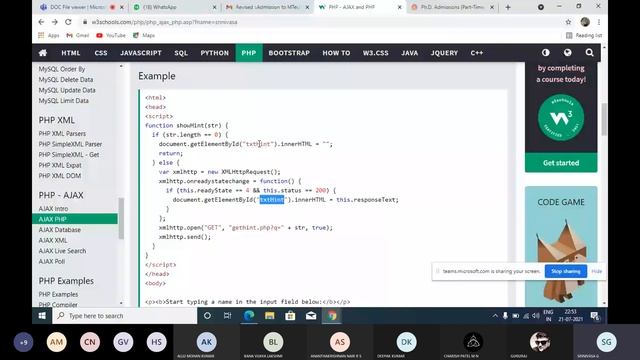Switch to Ph.D. Admissions tab

tap(449, 7)
